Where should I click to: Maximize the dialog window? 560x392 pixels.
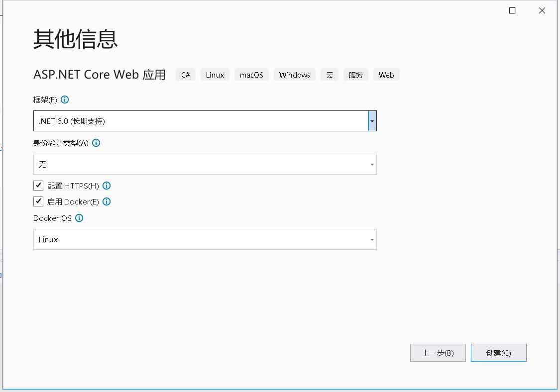pyautogui.click(x=512, y=10)
